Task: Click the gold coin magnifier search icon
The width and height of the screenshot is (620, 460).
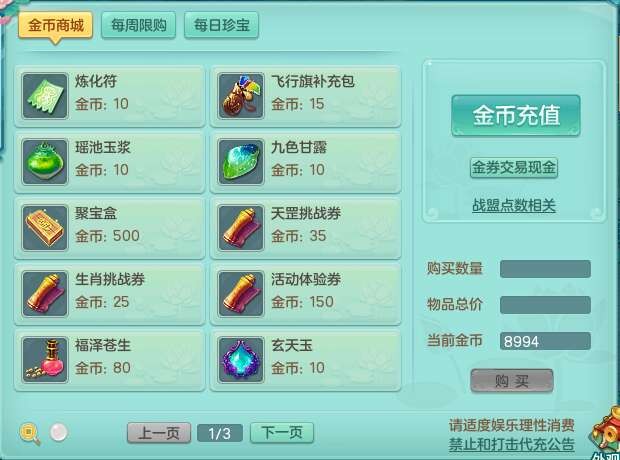Action: (x=30, y=433)
